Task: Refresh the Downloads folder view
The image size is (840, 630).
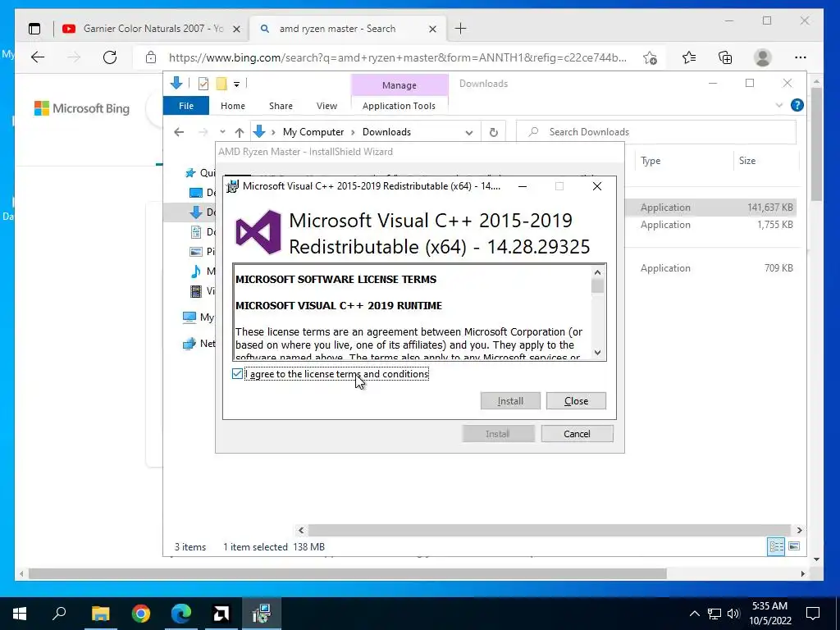Action: (x=493, y=132)
